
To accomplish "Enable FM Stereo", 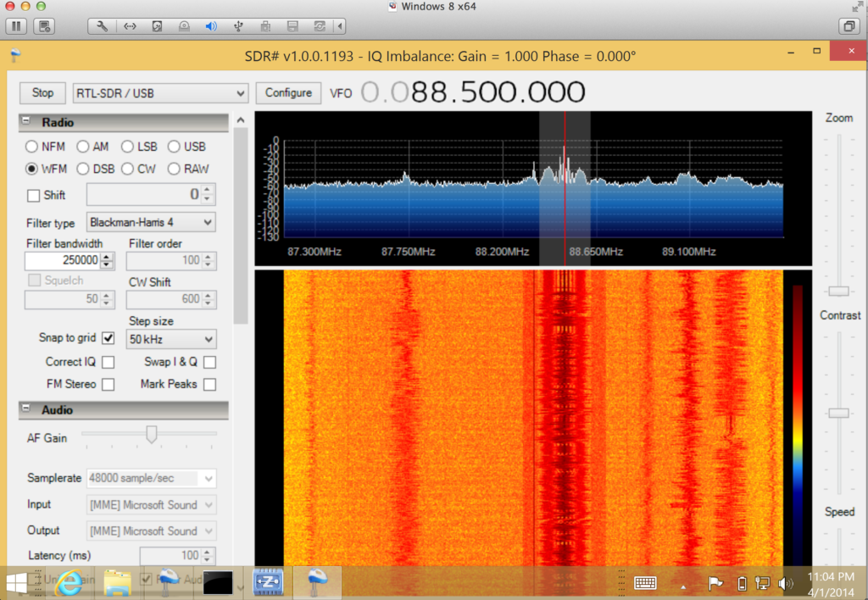I will tap(108, 384).
